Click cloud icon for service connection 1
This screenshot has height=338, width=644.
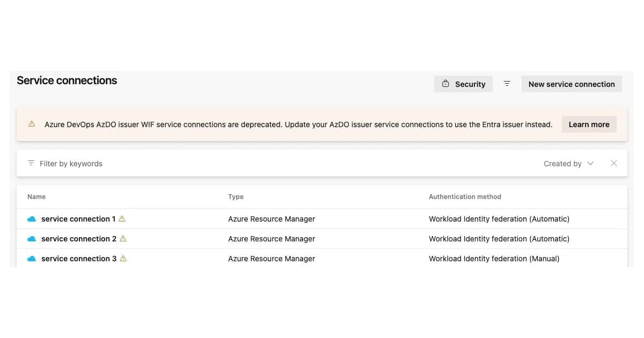click(x=32, y=219)
